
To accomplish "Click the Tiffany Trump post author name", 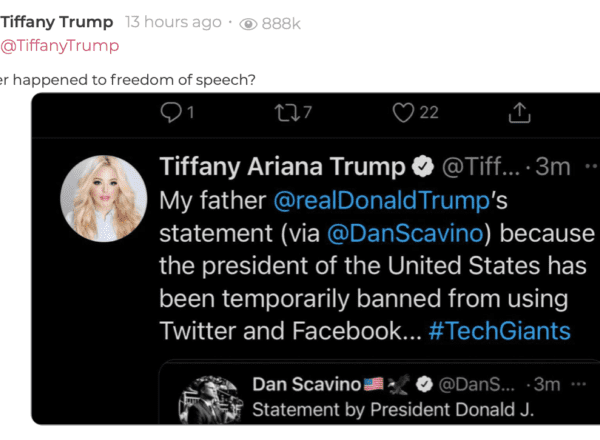I will point(57,22).
